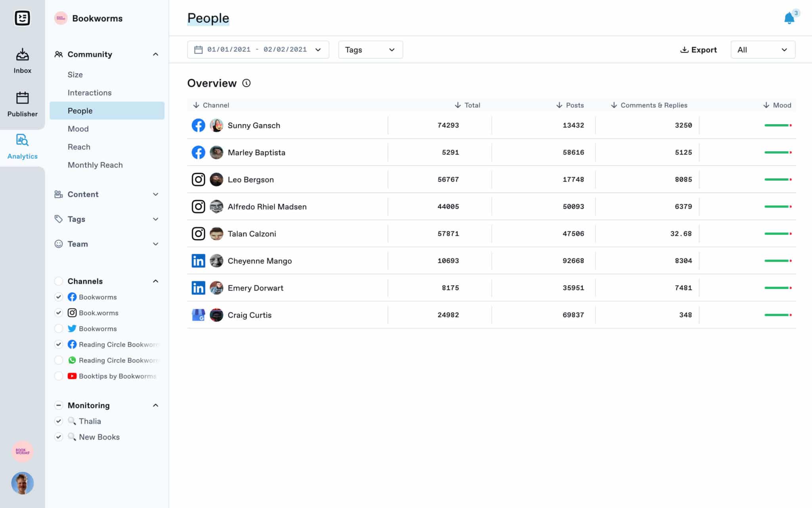
Task: Click the app logo at top left
Action: pyautogui.click(x=22, y=18)
